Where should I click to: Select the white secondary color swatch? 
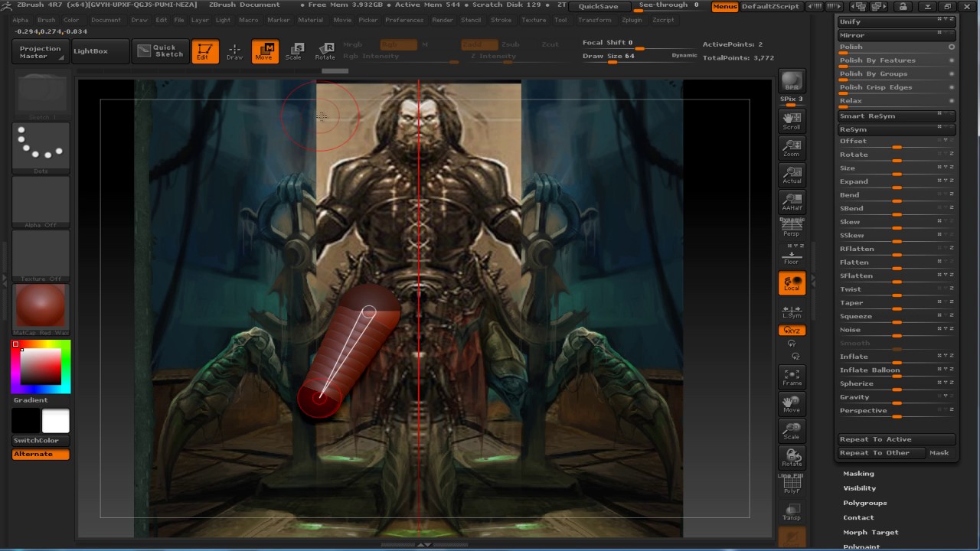click(x=55, y=421)
